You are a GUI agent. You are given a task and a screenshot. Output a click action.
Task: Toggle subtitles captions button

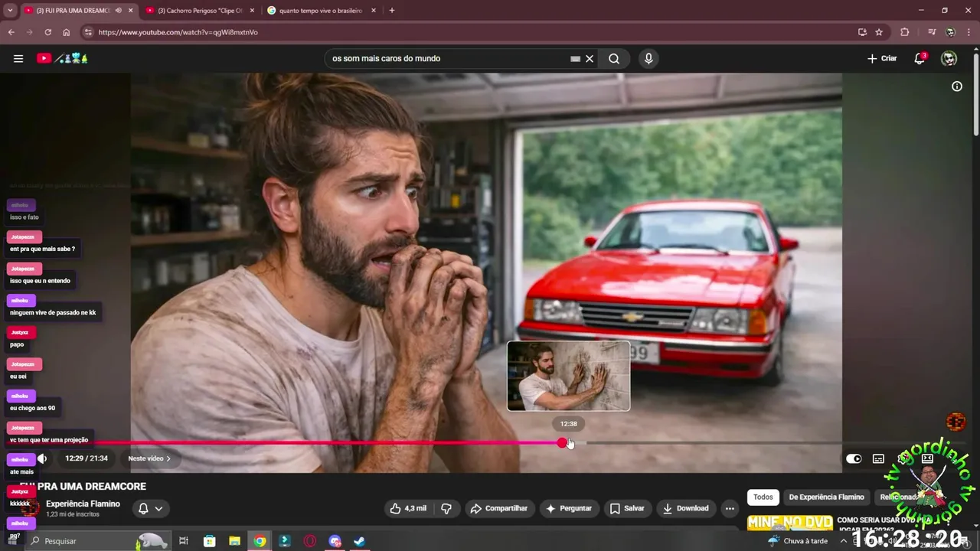click(x=878, y=458)
